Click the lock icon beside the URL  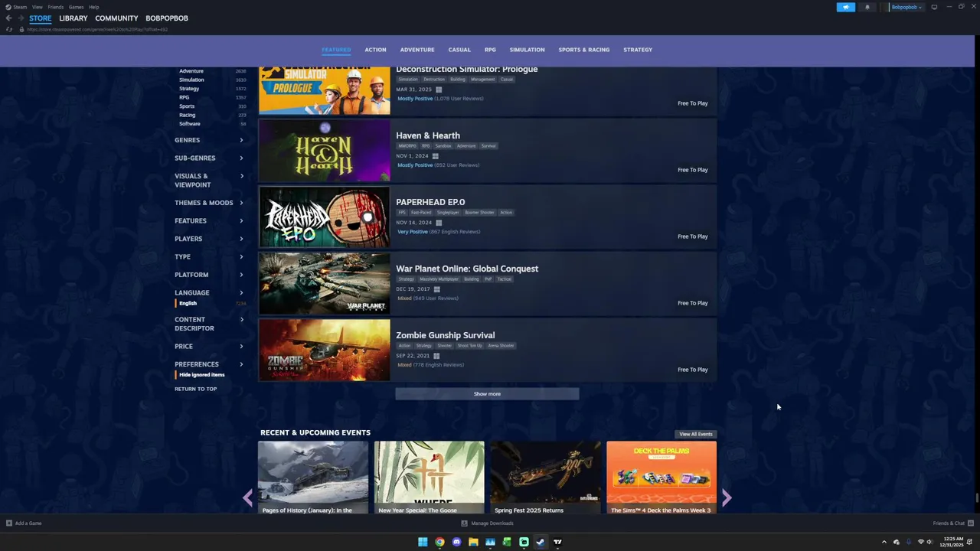point(21,29)
